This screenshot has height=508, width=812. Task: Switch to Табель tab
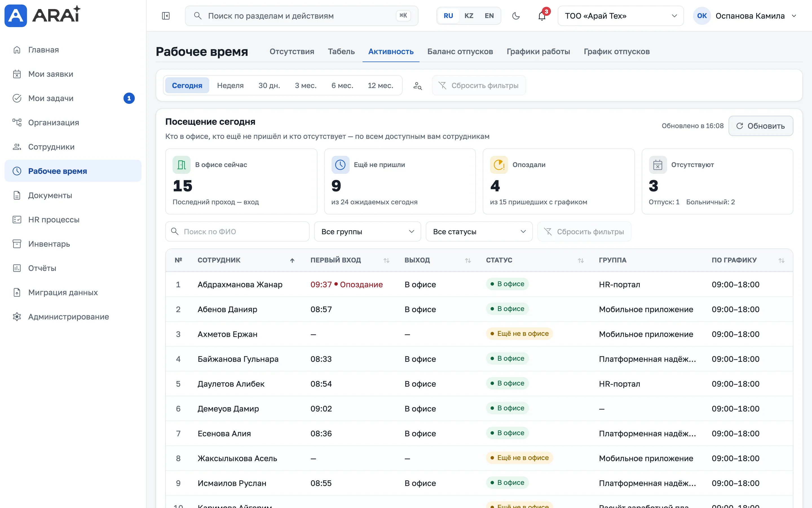coord(341,51)
